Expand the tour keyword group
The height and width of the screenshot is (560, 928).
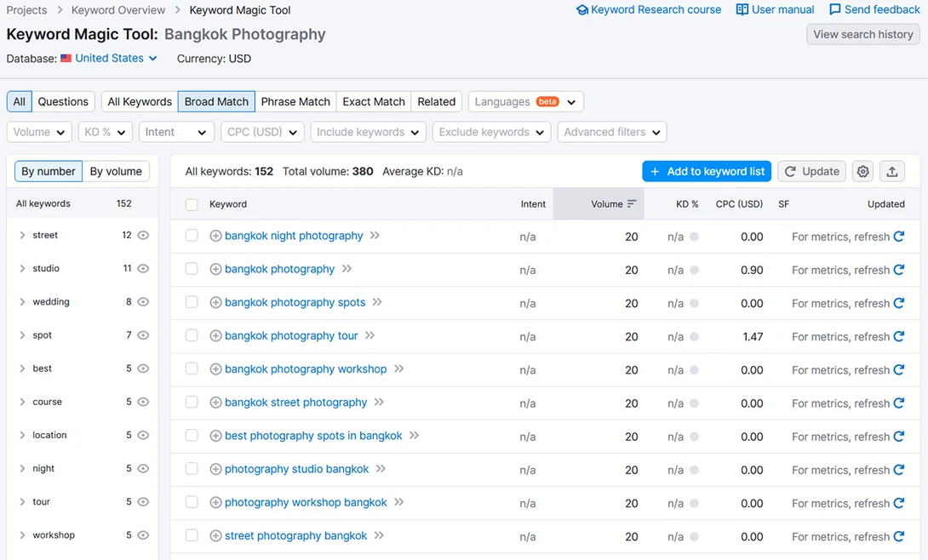[22, 502]
